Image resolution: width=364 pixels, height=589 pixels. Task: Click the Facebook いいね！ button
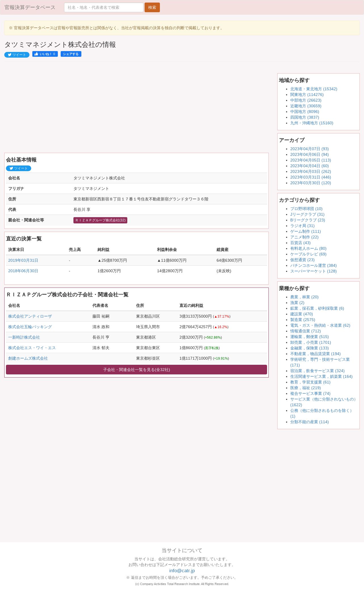(45, 54)
